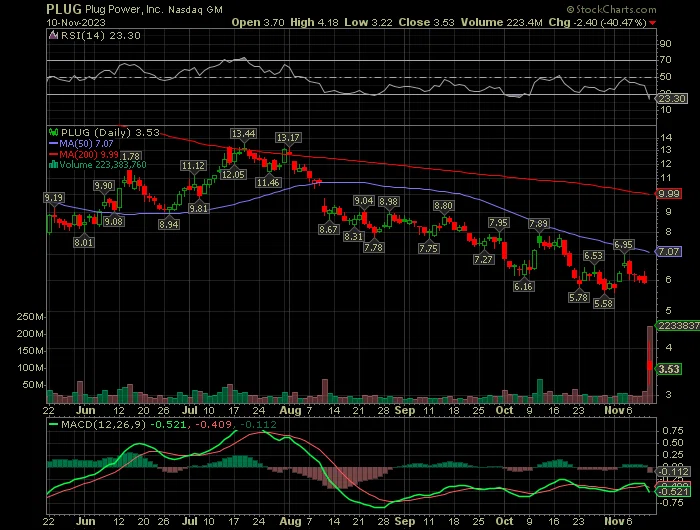Click the 8.01 low price annotation
This screenshot has width=700, height=530.
83,242
